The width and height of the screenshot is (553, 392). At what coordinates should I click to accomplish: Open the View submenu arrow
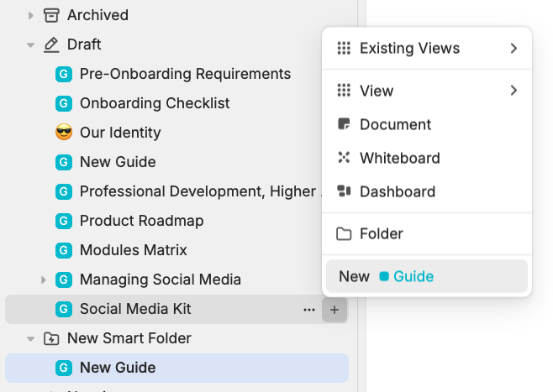click(513, 91)
